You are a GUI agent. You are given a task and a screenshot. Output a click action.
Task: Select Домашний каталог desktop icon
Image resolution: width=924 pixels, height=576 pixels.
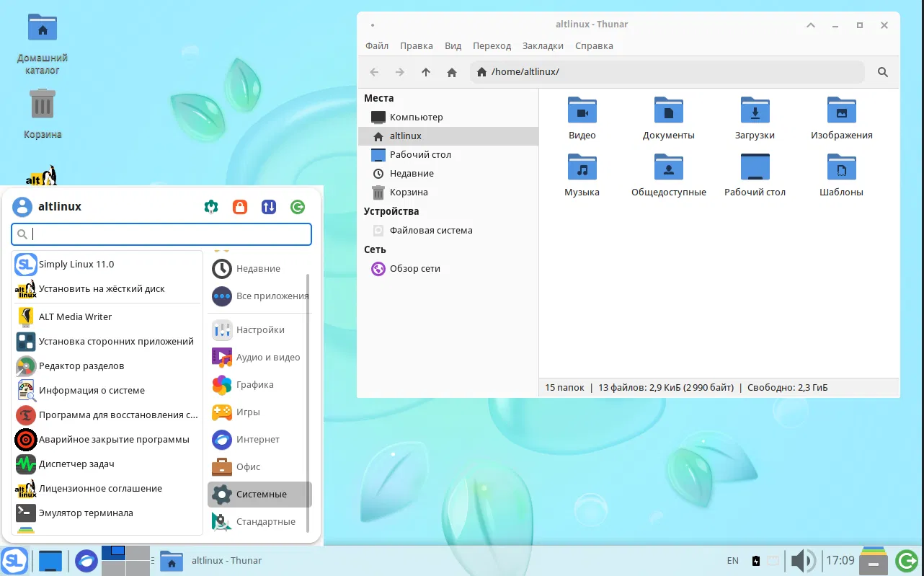[x=43, y=44]
